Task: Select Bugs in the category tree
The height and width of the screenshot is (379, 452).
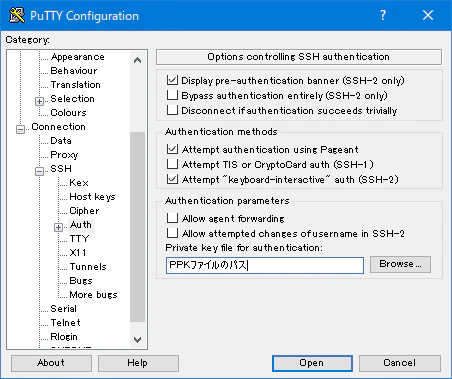Action: [x=81, y=281]
